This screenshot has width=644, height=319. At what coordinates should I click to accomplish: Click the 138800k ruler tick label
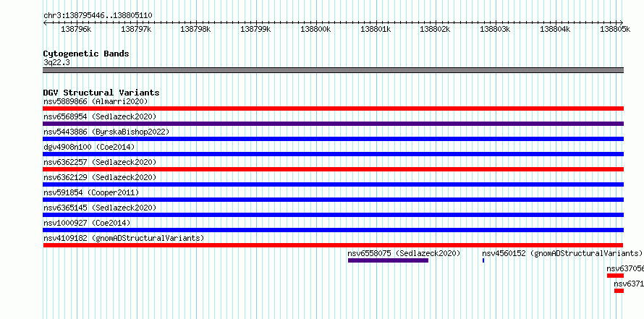pos(315,29)
